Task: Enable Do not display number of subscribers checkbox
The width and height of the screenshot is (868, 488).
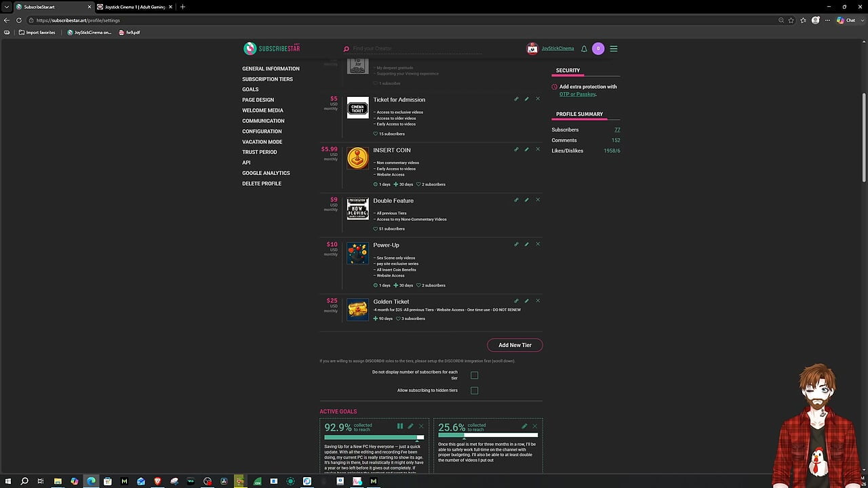Action: (x=474, y=375)
